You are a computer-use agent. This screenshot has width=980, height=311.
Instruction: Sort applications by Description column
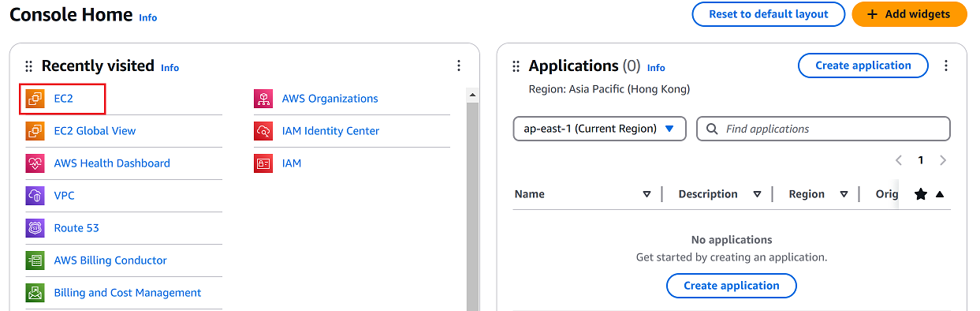pyautogui.click(x=757, y=194)
